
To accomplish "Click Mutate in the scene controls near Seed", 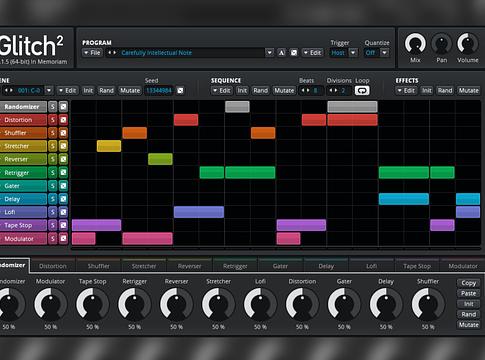I will 130,90.
